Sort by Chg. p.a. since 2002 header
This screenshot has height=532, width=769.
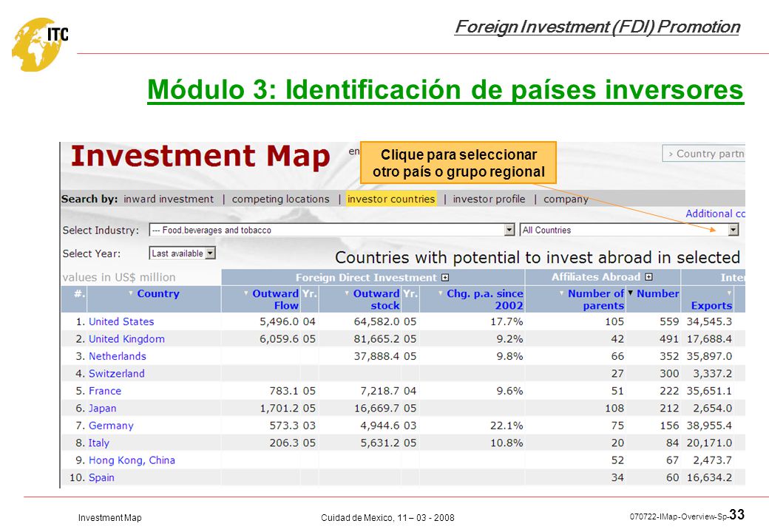[x=484, y=299]
